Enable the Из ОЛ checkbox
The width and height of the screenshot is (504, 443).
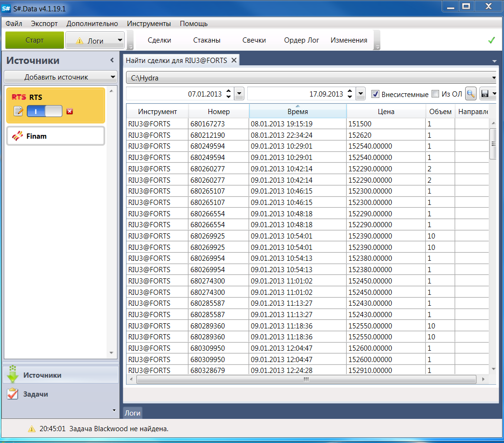coord(435,94)
